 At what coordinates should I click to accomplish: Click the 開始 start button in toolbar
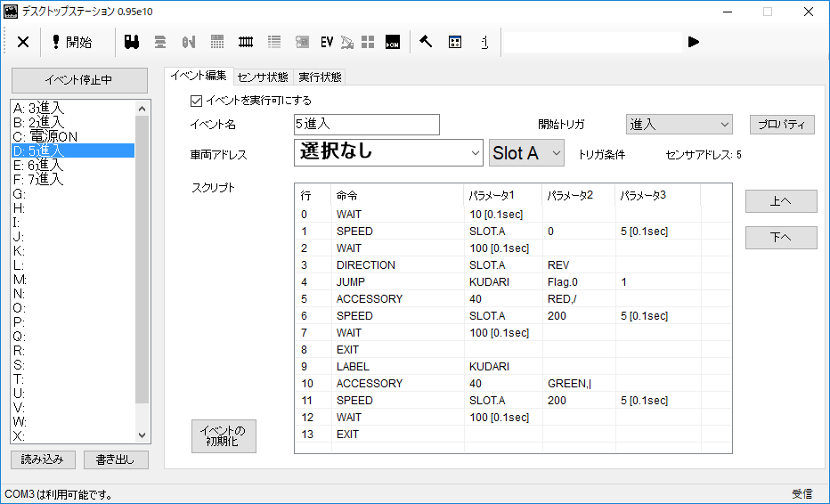[x=72, y=42]
